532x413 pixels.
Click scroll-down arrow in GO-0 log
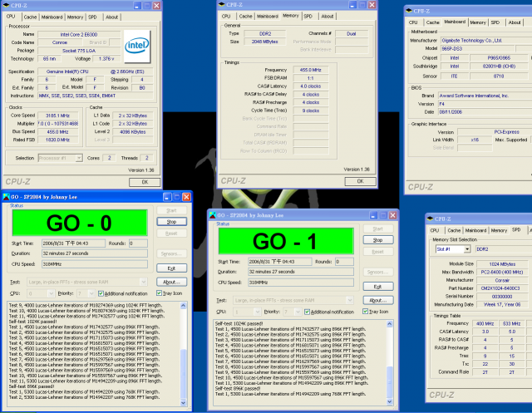click(x=183, y=402)
